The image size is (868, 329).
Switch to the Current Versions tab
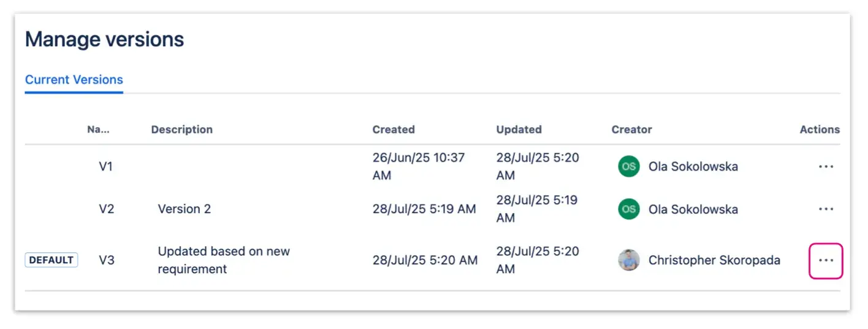pyautogui.click(x=74, y=80)
